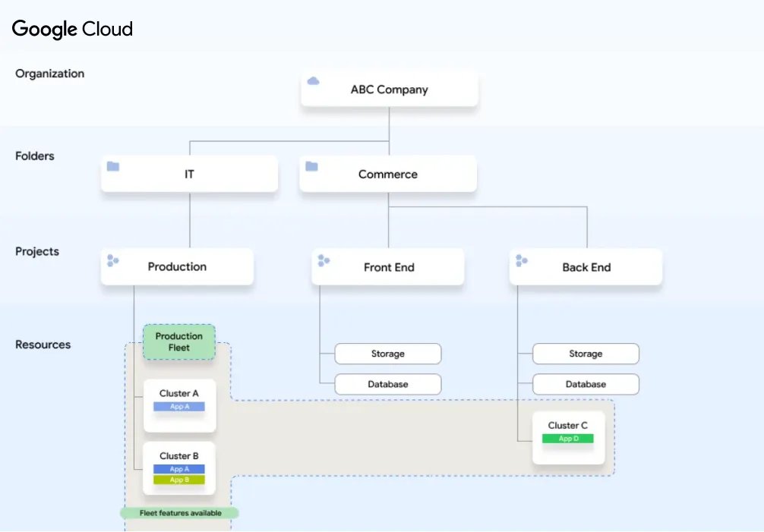Click the Projects row label
764x532 pixels.
point(37,251)
